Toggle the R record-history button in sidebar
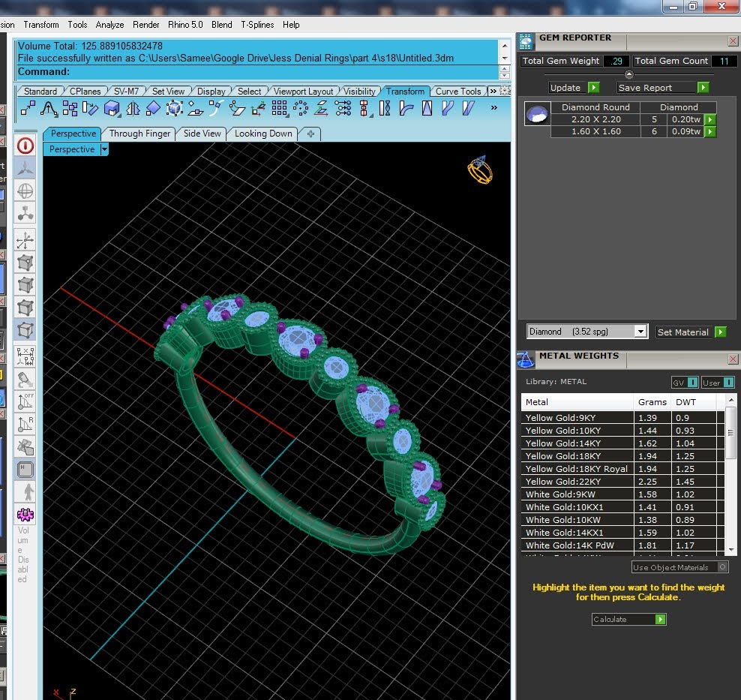 [x=25, y=424]
